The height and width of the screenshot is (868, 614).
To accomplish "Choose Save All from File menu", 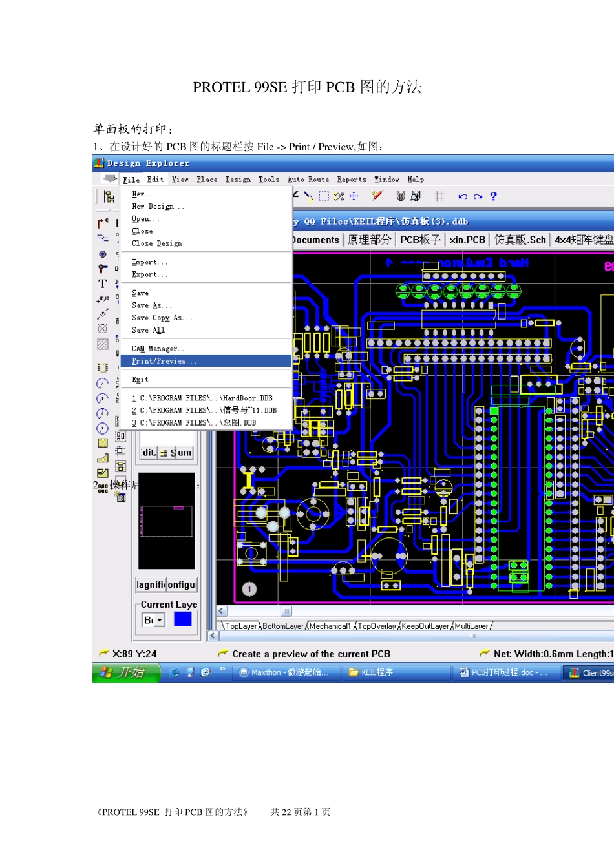I will click(x=206, y=330).
